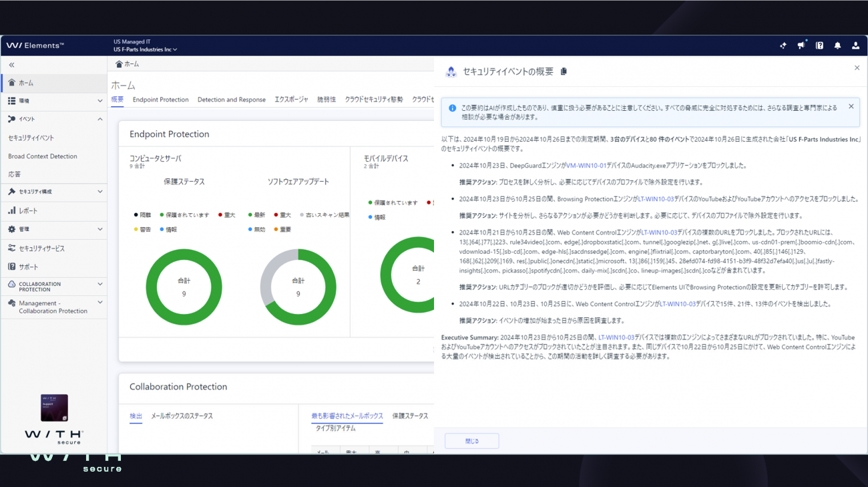This screenshot has width=868, height=487.
Task: Expand the 環境 section in sidebar
Action: coord(100,101)
